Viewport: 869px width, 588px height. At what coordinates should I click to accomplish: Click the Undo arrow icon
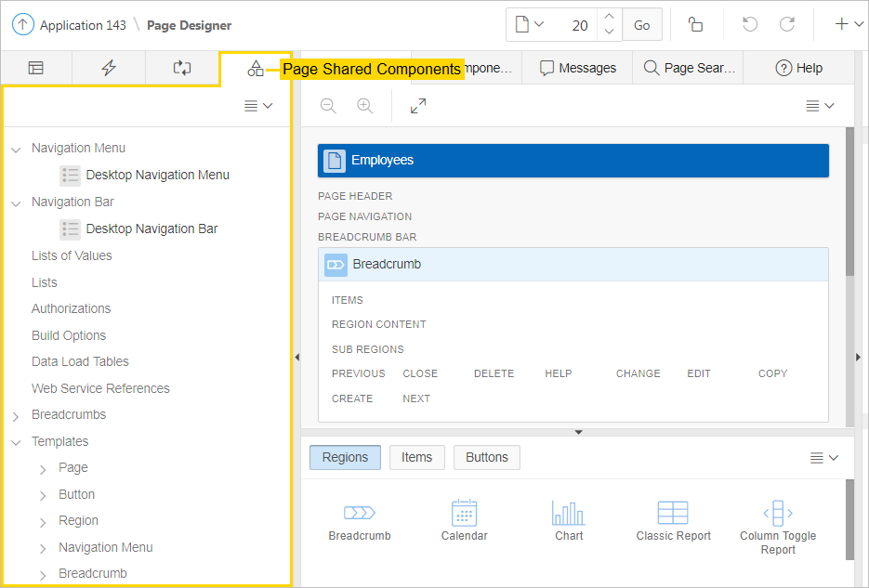[750, 25]
